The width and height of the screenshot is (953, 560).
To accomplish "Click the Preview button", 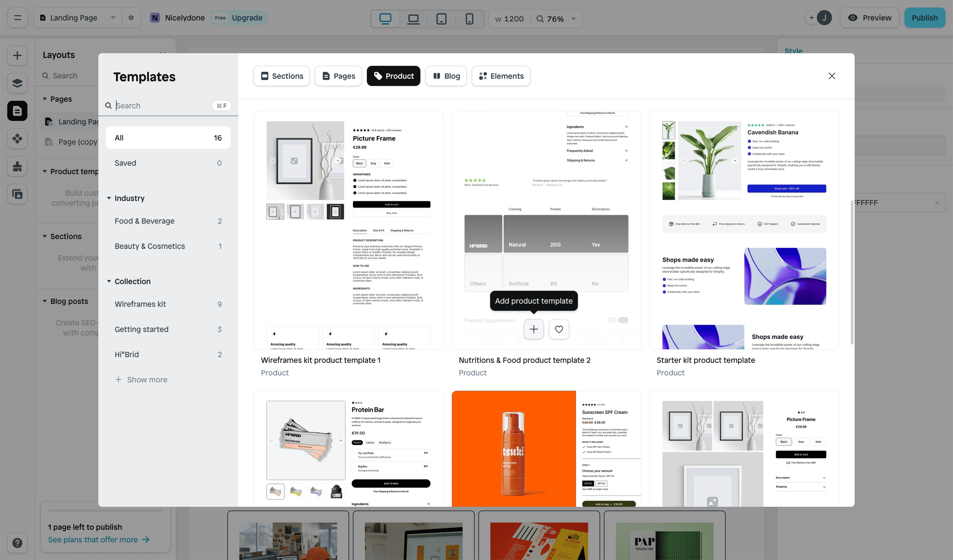I will [870, 18].
